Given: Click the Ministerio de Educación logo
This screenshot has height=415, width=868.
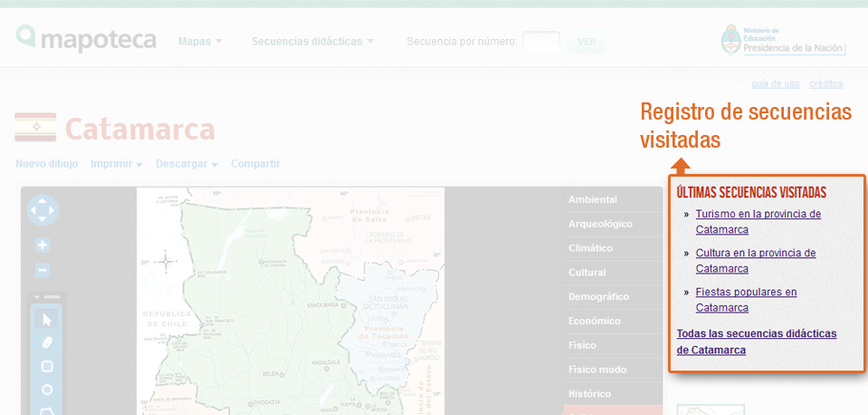Looking at the screenshot, I should click(783, 40).
